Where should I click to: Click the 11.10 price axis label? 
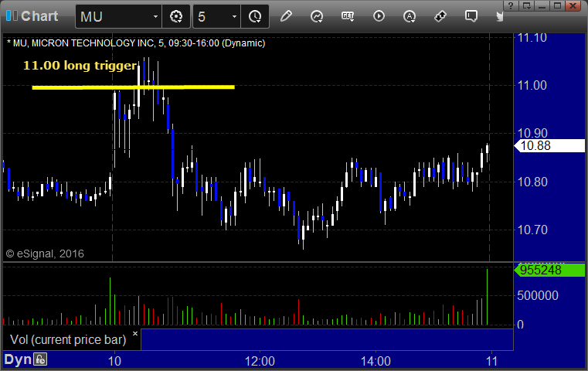pyautogui.click(x=532, y=38)
